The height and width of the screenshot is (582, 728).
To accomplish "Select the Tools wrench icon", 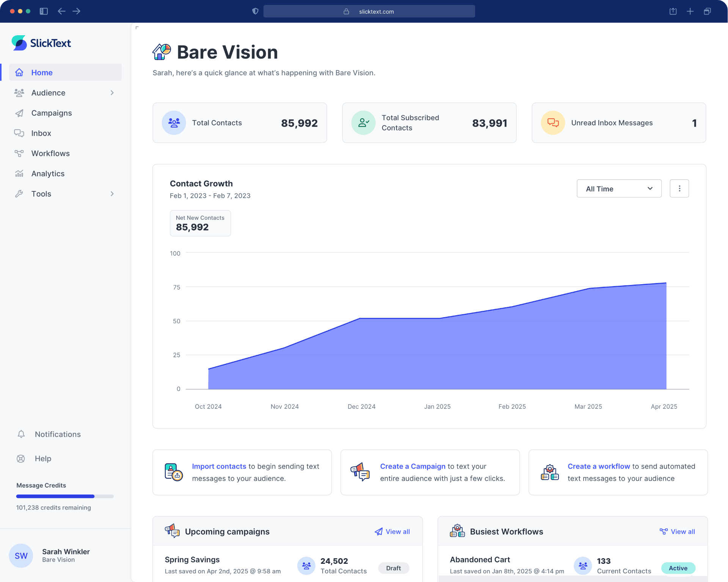I will (x=19, y=194).
